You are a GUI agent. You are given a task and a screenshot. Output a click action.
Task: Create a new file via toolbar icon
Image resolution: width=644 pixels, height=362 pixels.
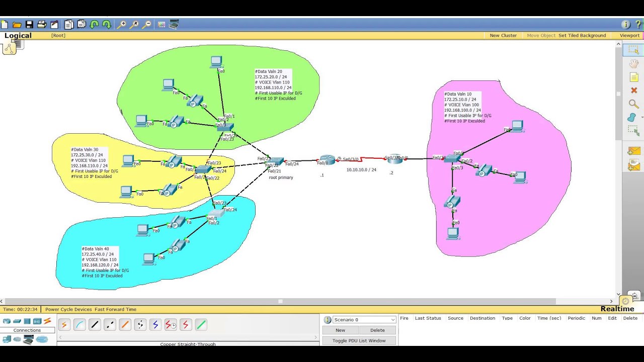[x=5, y=24]
